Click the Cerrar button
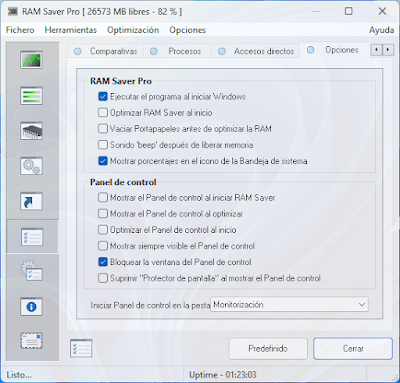The image size is (400, 383). click(x=353, y=349)
